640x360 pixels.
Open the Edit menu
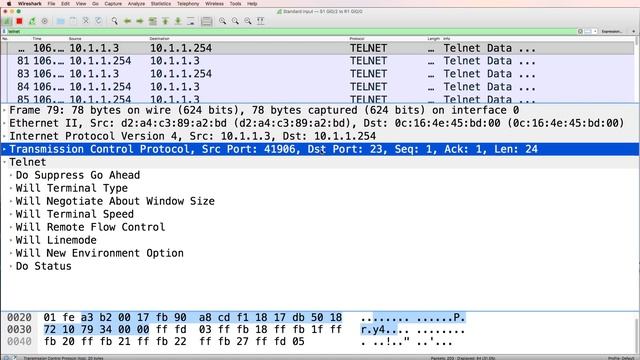point(65,4)
